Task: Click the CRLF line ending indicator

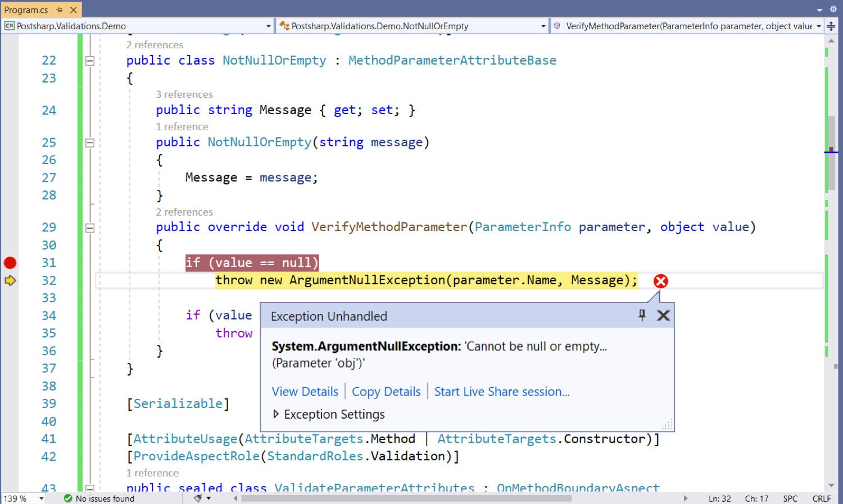Action: [x=822, y=498]
